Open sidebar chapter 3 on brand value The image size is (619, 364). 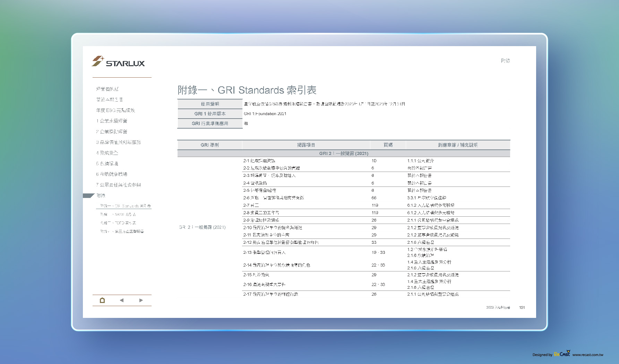tap(118, 142)
